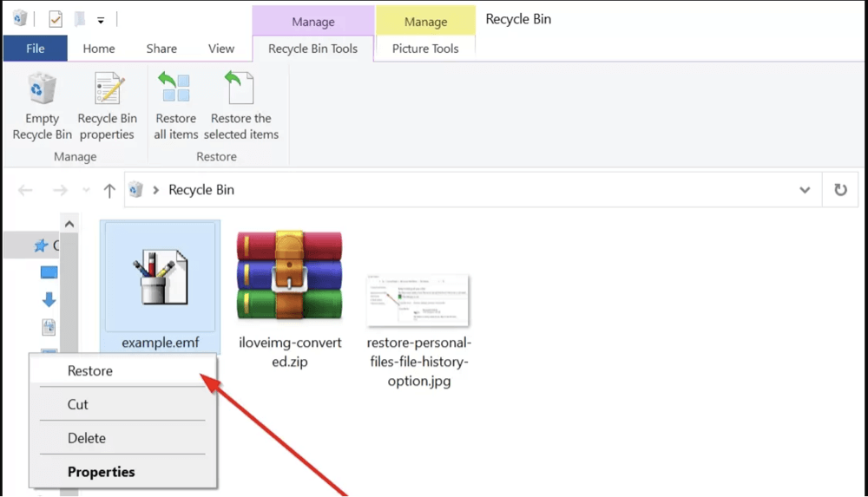Click Recycle Bin icon in address bar

coord(135,190)
